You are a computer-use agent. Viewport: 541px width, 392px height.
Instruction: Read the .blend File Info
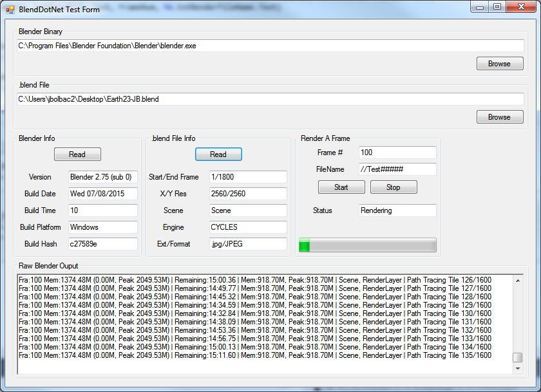(218, 154)
